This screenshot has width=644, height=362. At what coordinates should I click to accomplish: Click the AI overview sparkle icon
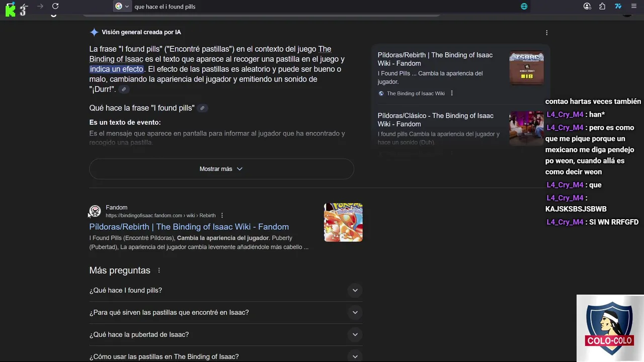[x=94, y=32]
